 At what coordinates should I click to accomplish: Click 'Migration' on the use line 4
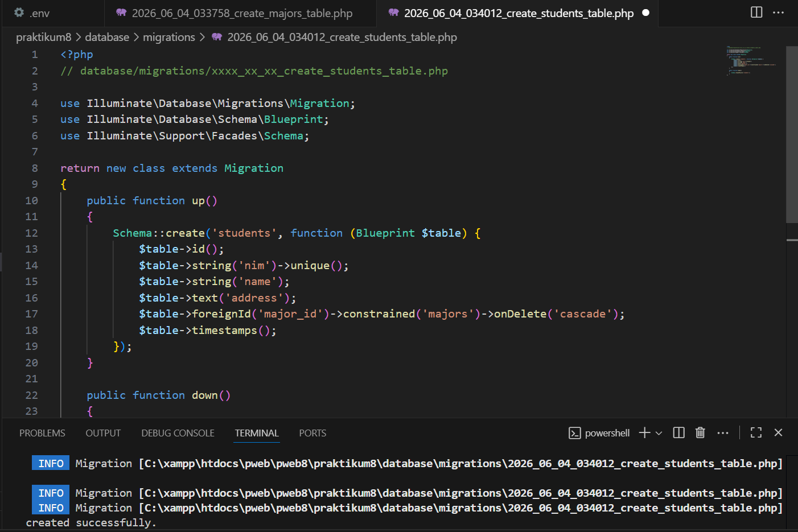pos(319,104)
